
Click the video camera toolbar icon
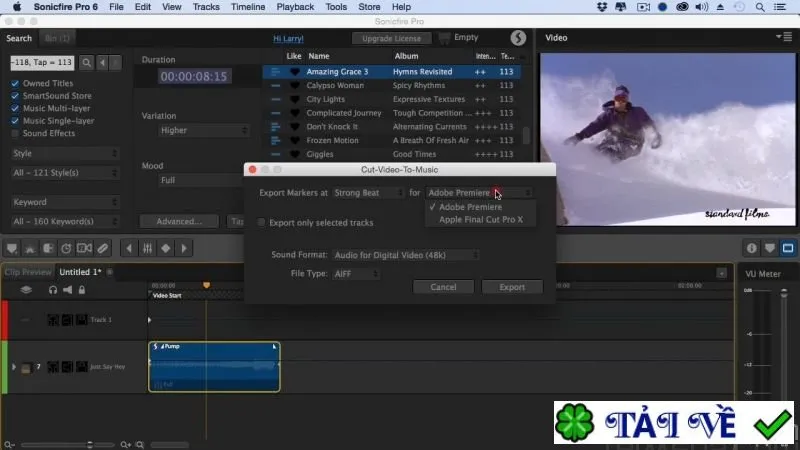pos(84,248)
